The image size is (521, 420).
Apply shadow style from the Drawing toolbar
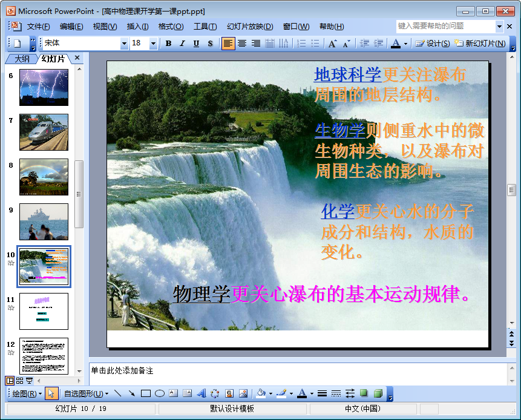point(364,392)
